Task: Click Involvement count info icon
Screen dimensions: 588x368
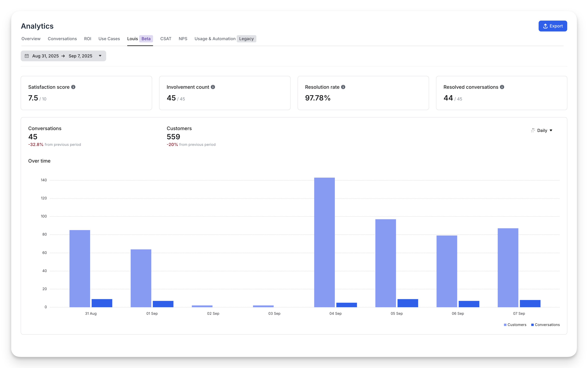Action: click(x=213, y=87)
